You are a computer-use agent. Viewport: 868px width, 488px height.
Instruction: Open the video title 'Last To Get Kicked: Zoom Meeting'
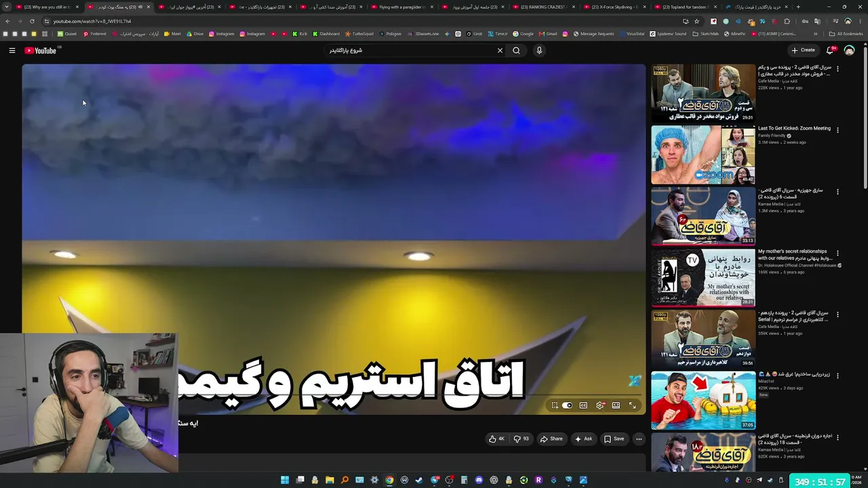tap(794, 128)
